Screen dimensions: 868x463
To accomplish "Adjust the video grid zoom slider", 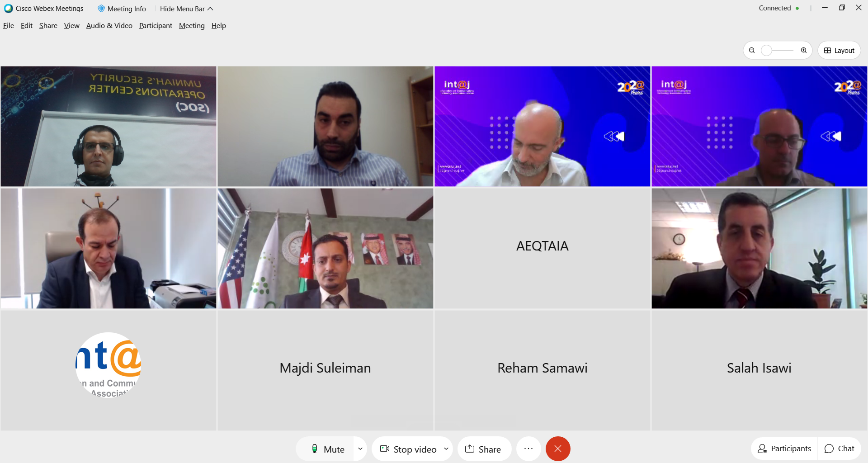I will click(x=778, y=50).
